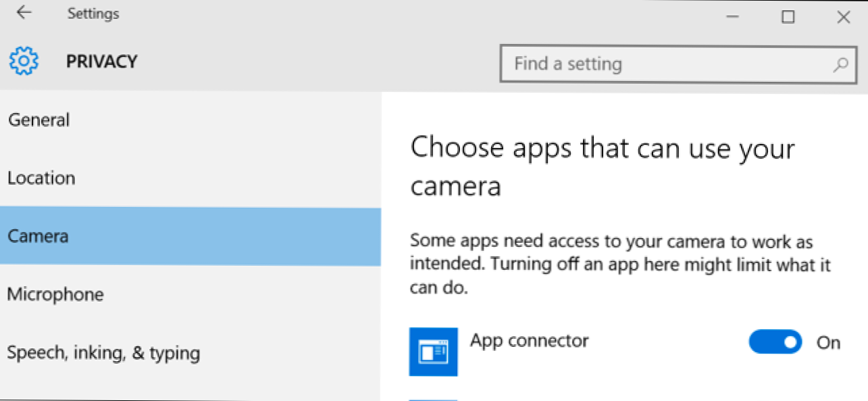Screen dimensions: 868x401
Task: Open the General privacy section
Action: coord(39,120)
